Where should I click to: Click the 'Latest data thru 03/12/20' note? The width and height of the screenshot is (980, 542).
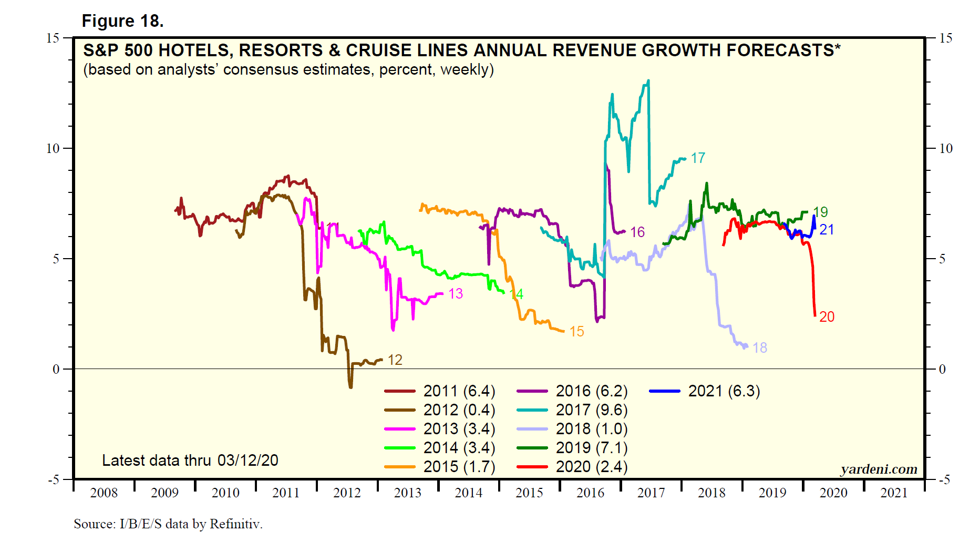pyautogui.click(x=190, y=461)
